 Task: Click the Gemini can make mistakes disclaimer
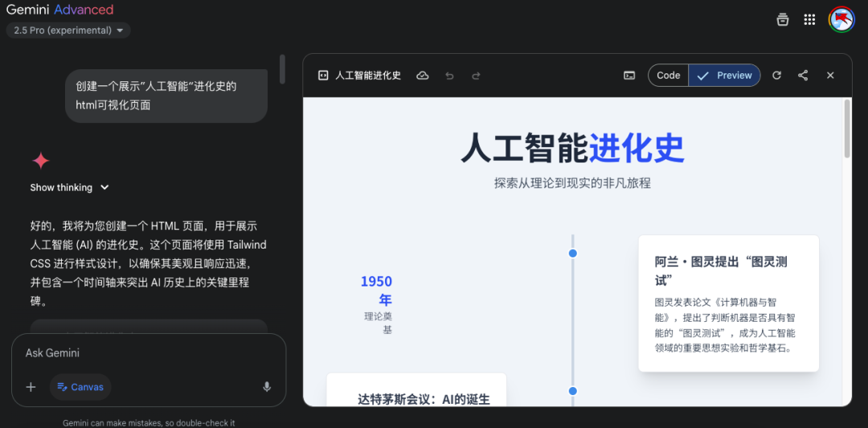[x=149, y=423]
